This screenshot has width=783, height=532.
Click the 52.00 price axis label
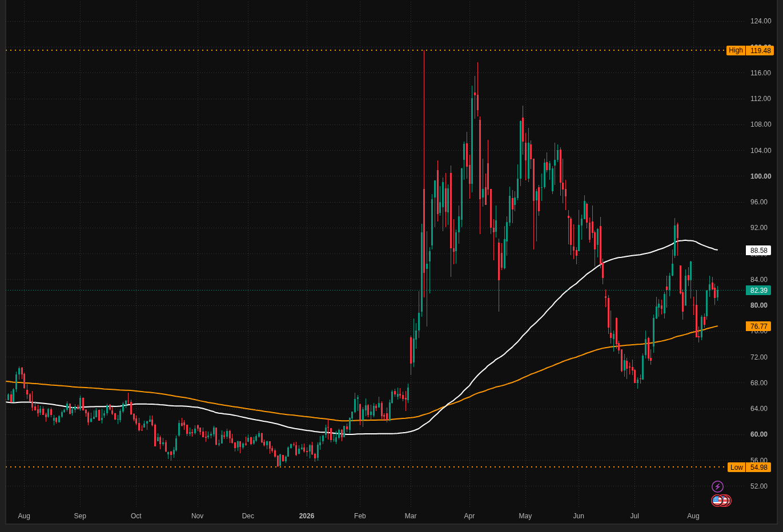[759, 486]
